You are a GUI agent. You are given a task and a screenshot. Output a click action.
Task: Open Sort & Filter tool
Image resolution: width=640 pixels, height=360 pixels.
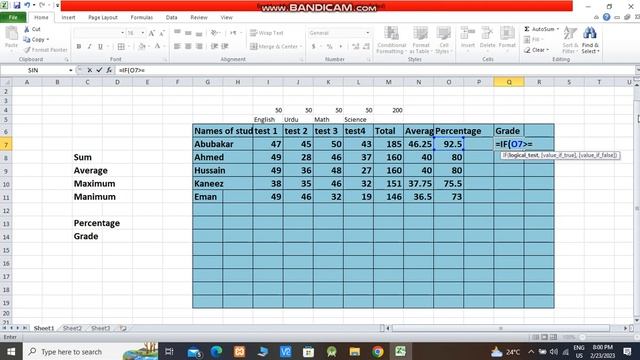(x=570, y=40)
